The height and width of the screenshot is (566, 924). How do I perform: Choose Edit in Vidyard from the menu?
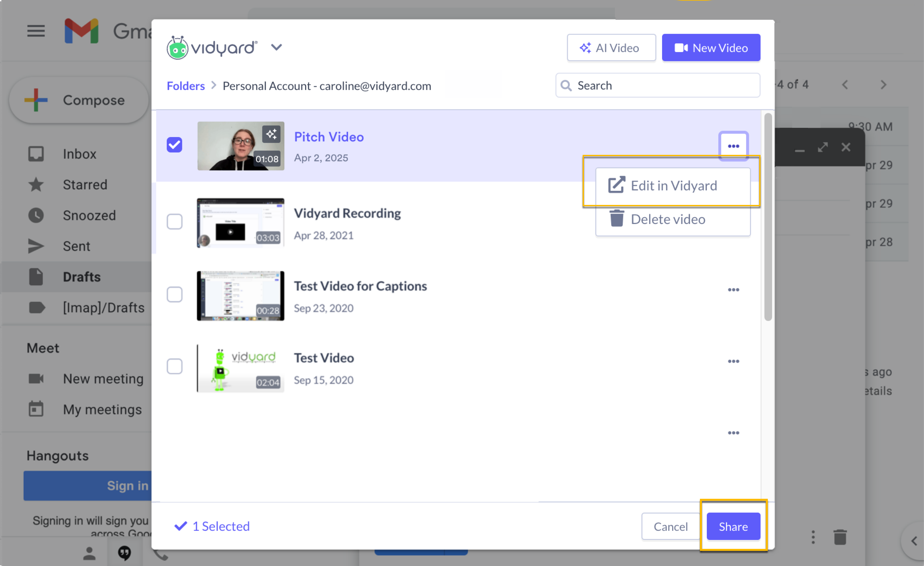point(673,186)
